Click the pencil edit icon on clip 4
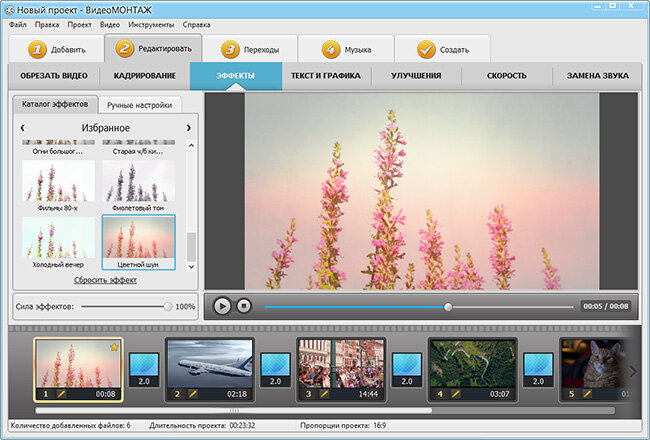The width and height of the screenshot is (650, 440). (x=456, y=394)
